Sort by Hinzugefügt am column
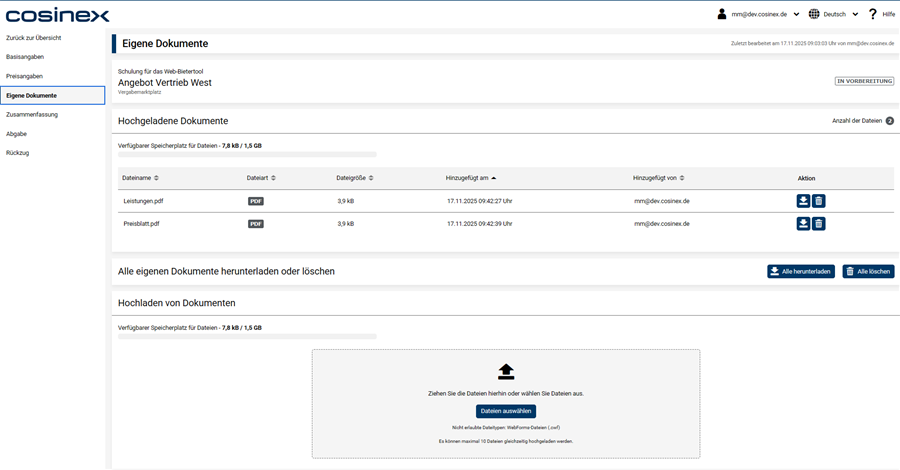 point(471,178)
